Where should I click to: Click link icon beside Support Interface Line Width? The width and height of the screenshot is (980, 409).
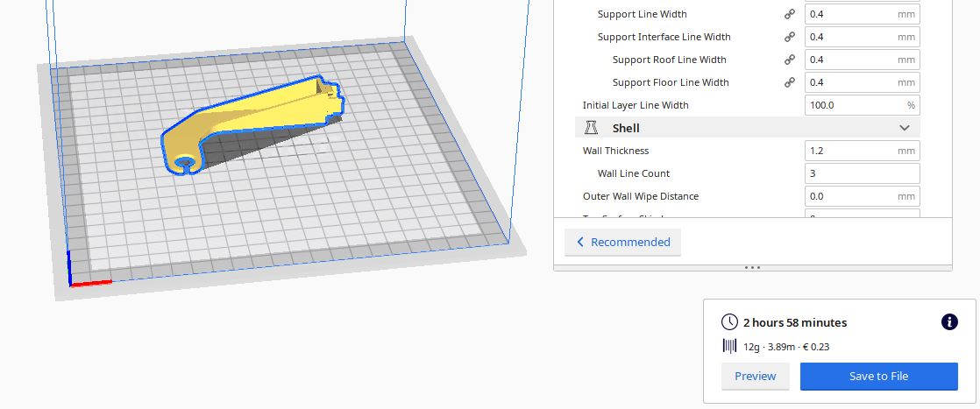pyautogui.click(x=790, y=37)
